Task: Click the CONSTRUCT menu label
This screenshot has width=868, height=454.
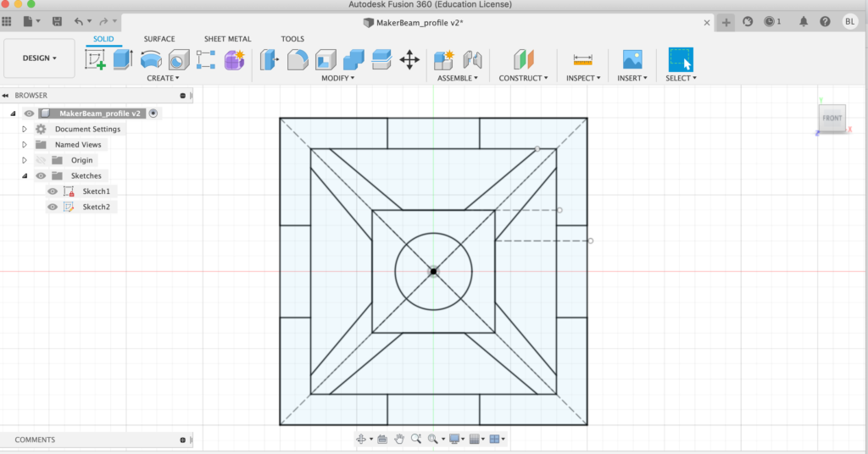Action: click(523, 78)
